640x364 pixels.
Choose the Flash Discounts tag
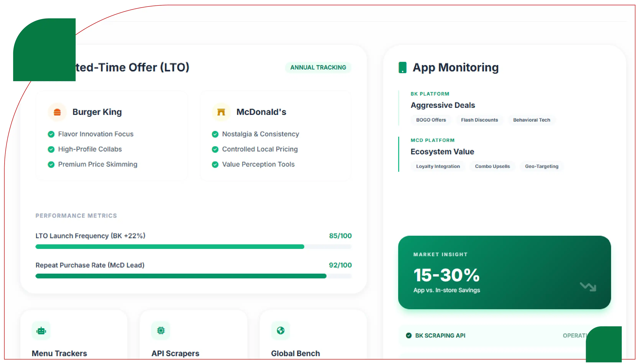pos(479,120)
